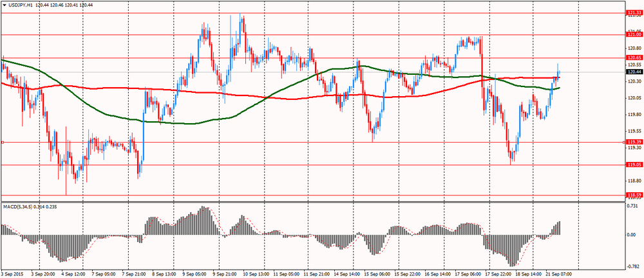This screenshot has height=278, width=644.
Task: Click the 7 Sep 21:00 time label
Action: pyautogui.click(x=133, y=274)
